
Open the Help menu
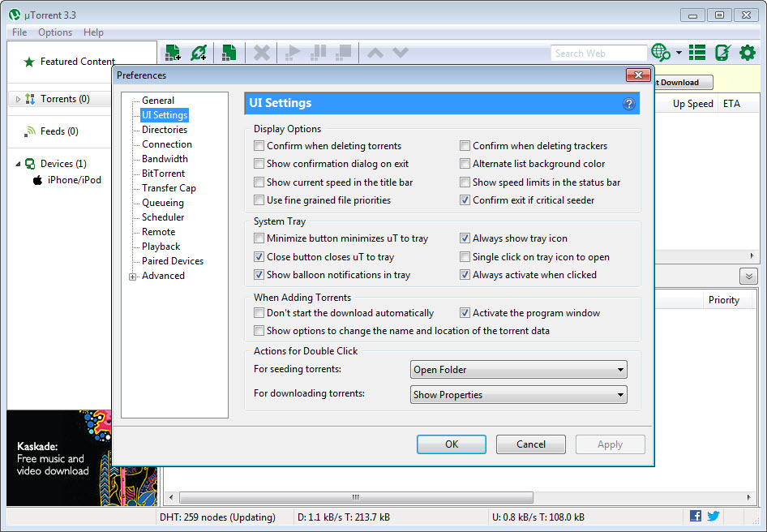(x=93, y=32)
